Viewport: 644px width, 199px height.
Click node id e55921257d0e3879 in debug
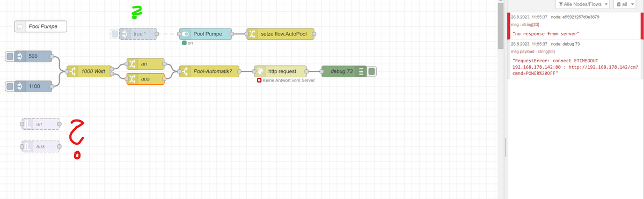(x=575, y=17)
